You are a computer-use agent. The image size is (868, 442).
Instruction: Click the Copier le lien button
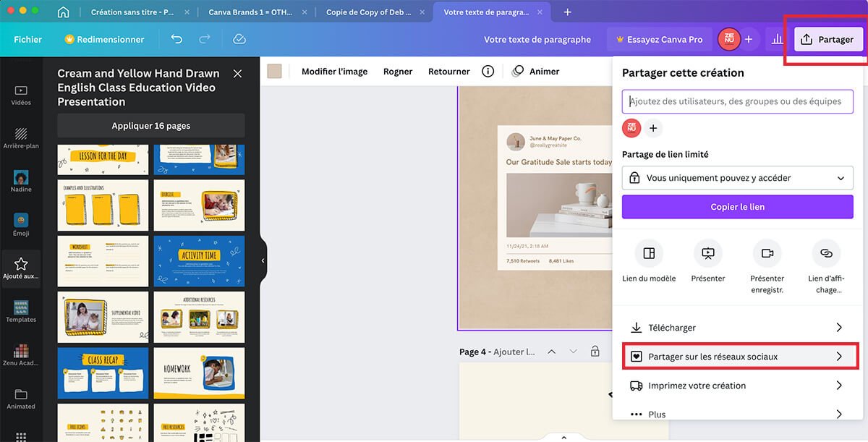tap(737, 207)
